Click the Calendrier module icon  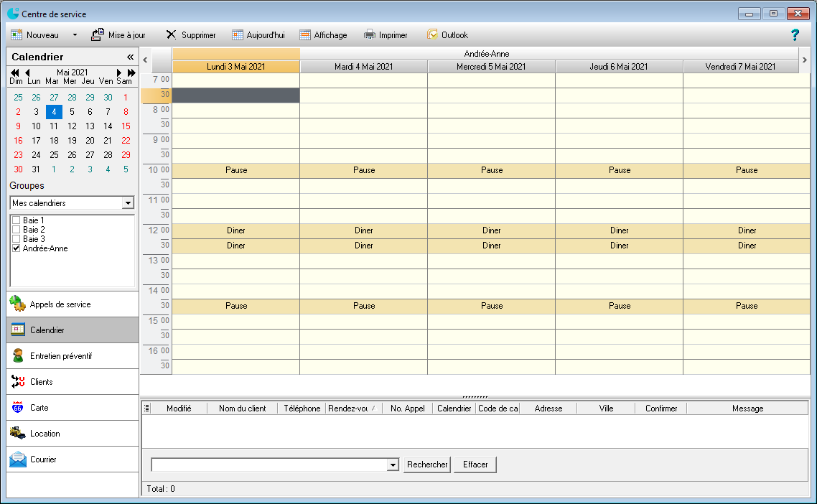click(18, 330)
